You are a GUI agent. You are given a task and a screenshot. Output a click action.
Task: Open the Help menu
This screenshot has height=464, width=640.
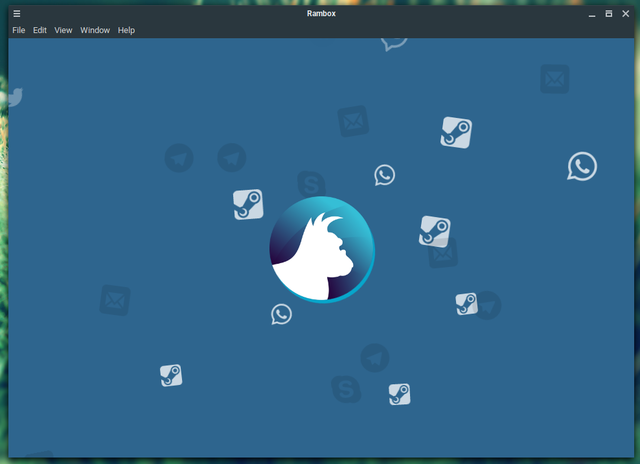point(126,30)
